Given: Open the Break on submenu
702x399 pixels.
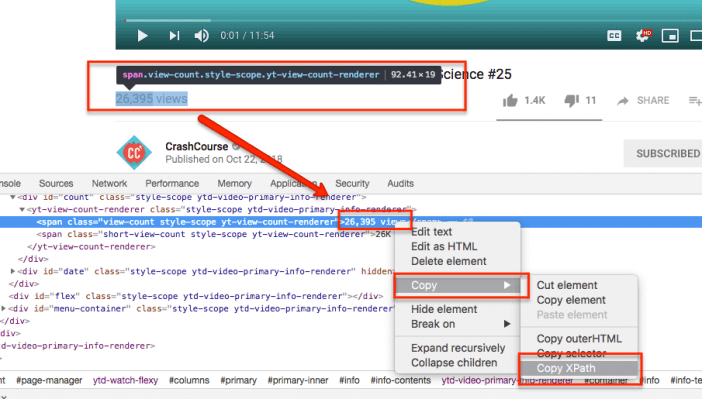Looking at the screenshot, I should (x=458, y=324).
